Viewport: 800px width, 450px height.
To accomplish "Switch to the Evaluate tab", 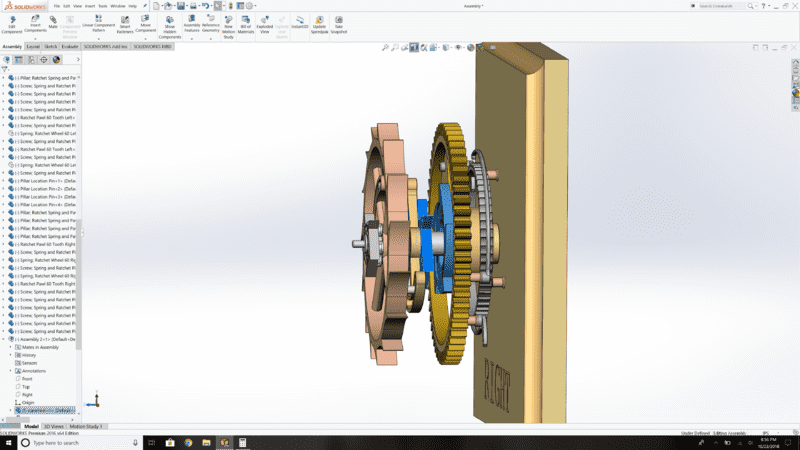I will [70, 46].
